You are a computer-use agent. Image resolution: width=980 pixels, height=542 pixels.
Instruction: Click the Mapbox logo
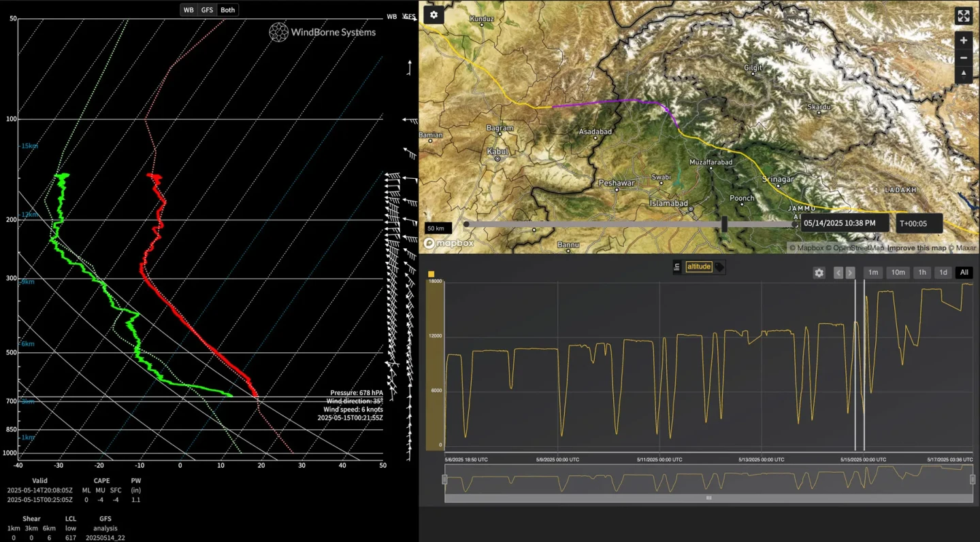[449, 243]
